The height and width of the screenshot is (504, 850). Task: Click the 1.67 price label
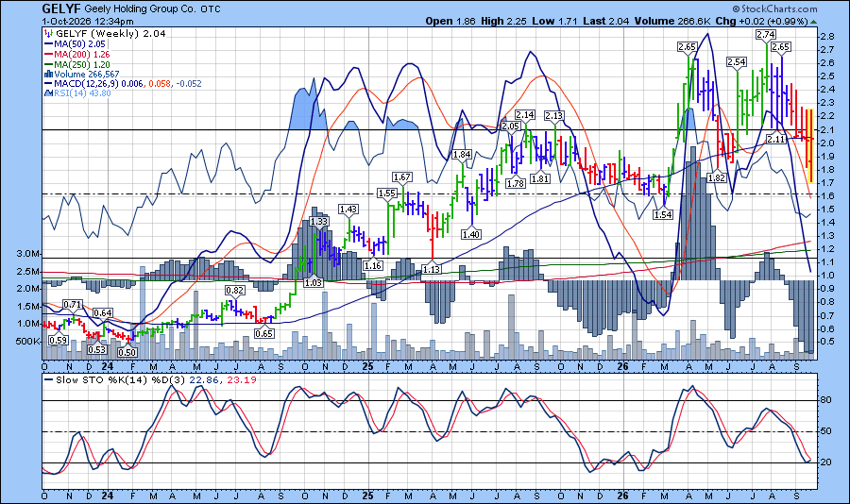click(x=402, y=176)
